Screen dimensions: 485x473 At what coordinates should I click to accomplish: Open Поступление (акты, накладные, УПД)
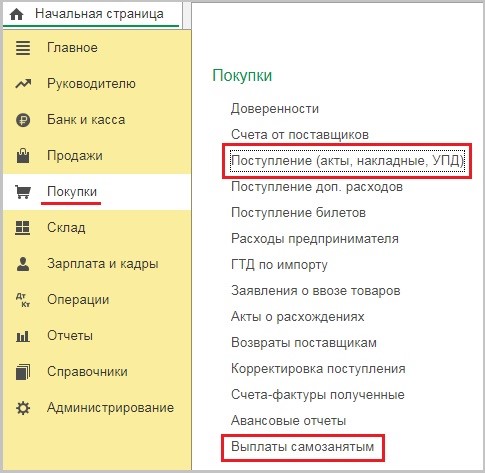click(x=347, y=161)
